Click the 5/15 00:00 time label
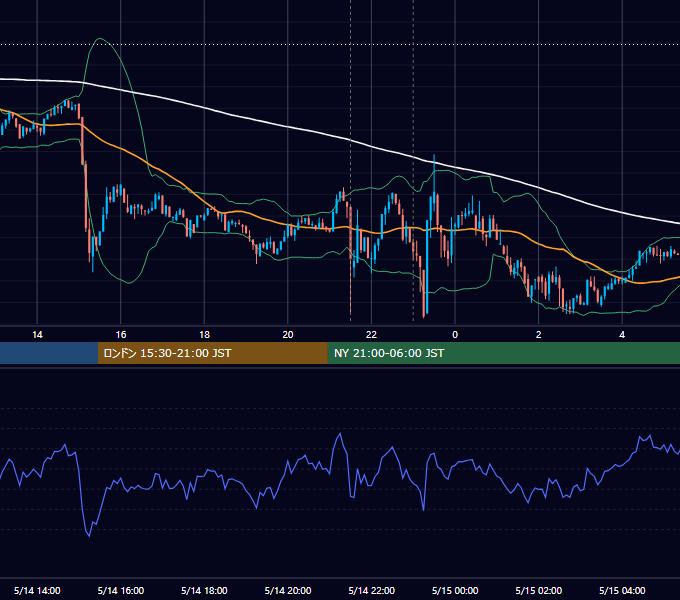Viewport: 680px width, 600px height. tap(455, 590)
